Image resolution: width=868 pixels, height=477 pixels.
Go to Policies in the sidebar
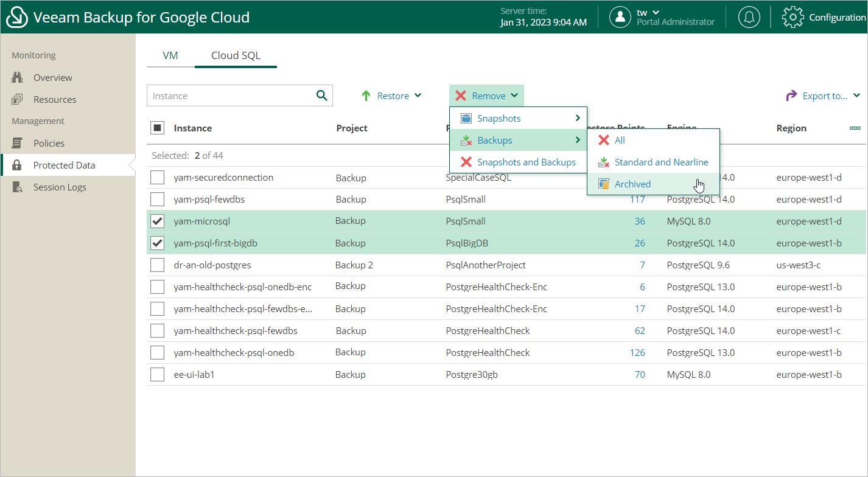(x=49, y=144)
